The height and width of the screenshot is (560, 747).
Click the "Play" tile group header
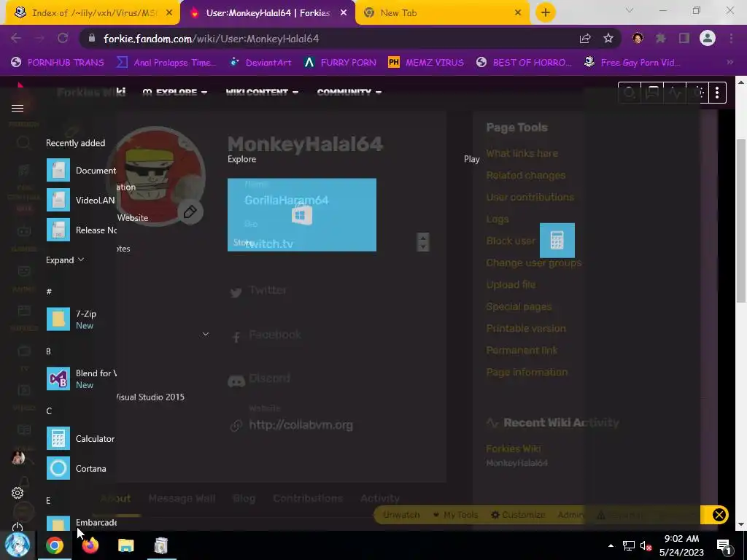pyautogui.click(x=472, y=159)
